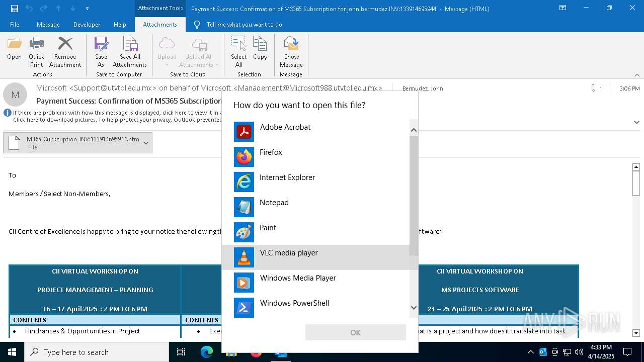Save attachment with Save As

101,52
